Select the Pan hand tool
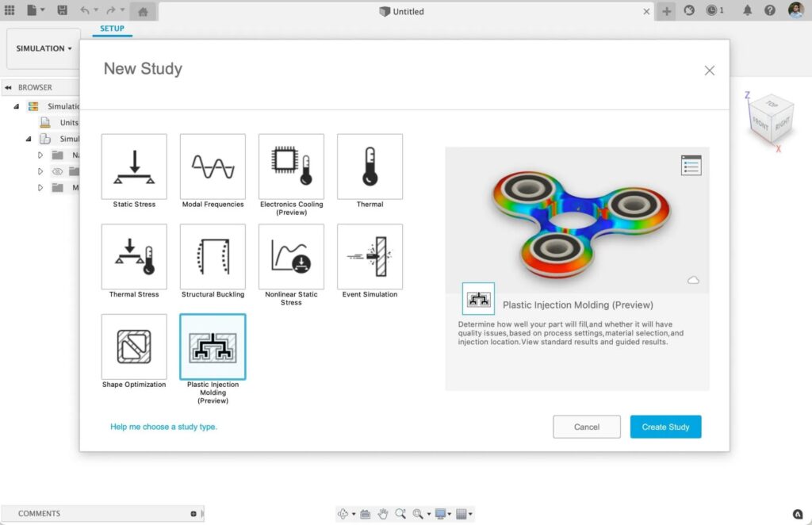Screen dimensions: 812x525 pyautogui.click(x=383, y=514)
